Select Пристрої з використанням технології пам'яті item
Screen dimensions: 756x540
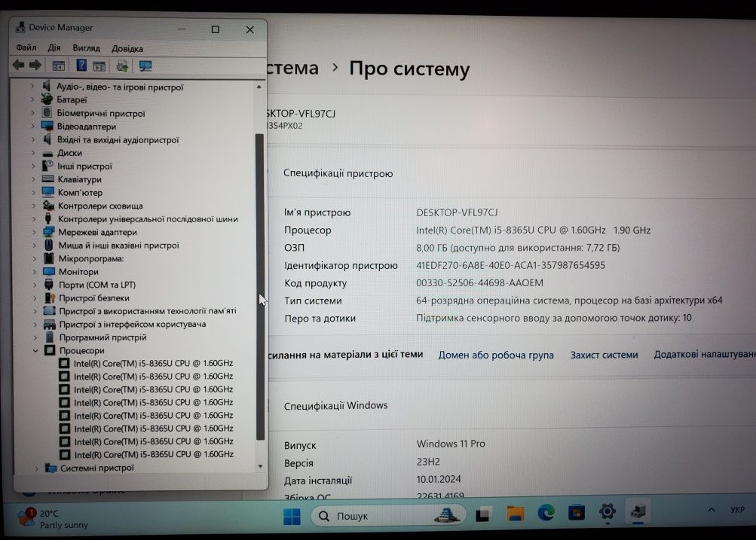(x=148, y=311)
